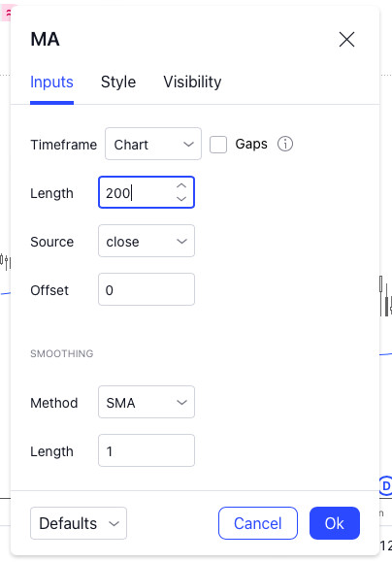
Task: Cancel the MA settings changes
Action: pyautogui.click(x=258, y=523)
